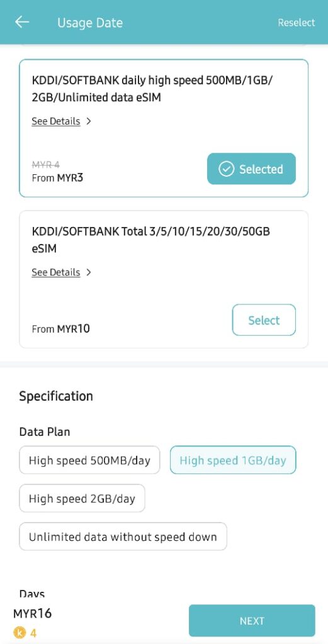Tap the back arrow icon
This screenshot has height=644, width=328.
(22, 22)
